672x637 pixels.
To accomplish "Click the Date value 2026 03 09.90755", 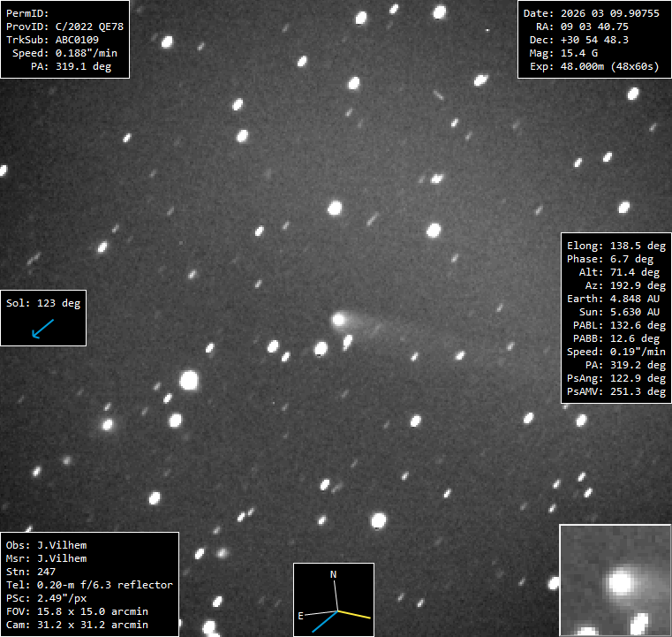I will click(x=610, y=14).
